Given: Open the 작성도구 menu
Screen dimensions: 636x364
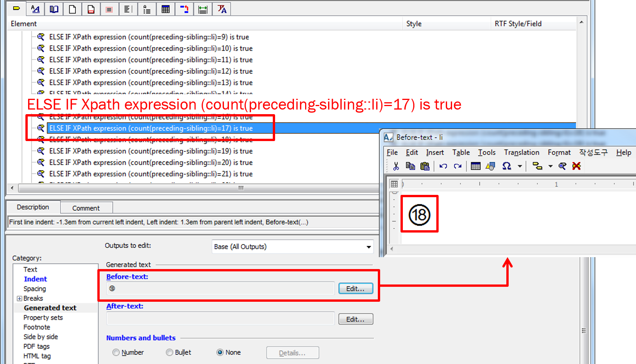Looking at the screenshot, I should (593, 153).
